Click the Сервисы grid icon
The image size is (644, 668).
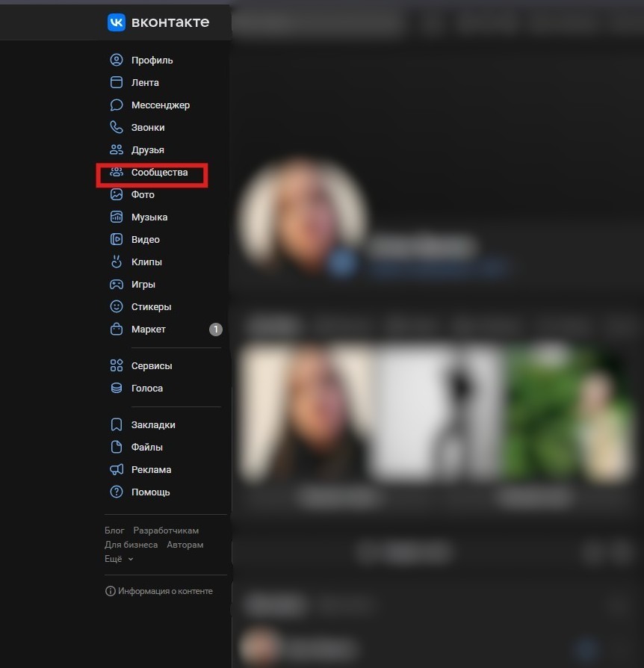pos(117,365)
